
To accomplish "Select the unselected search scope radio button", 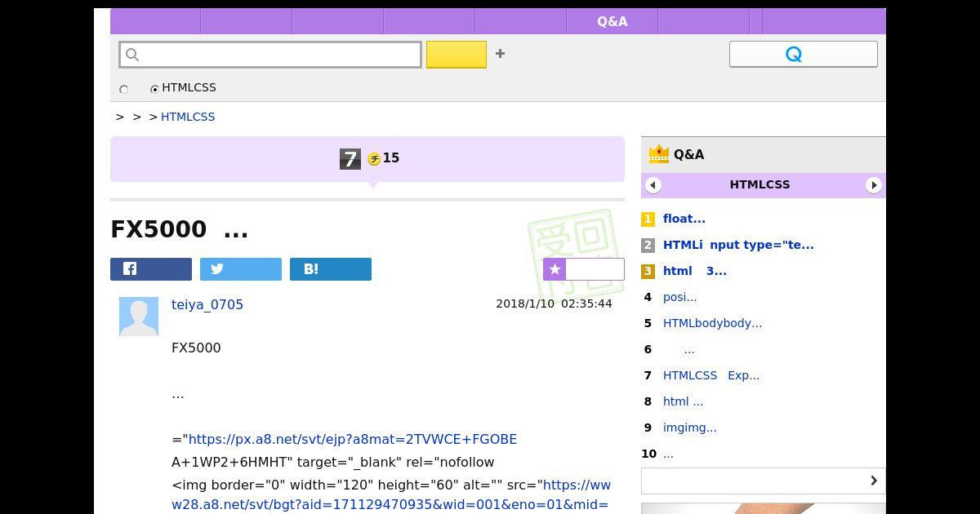I will [x=124, y=90].
